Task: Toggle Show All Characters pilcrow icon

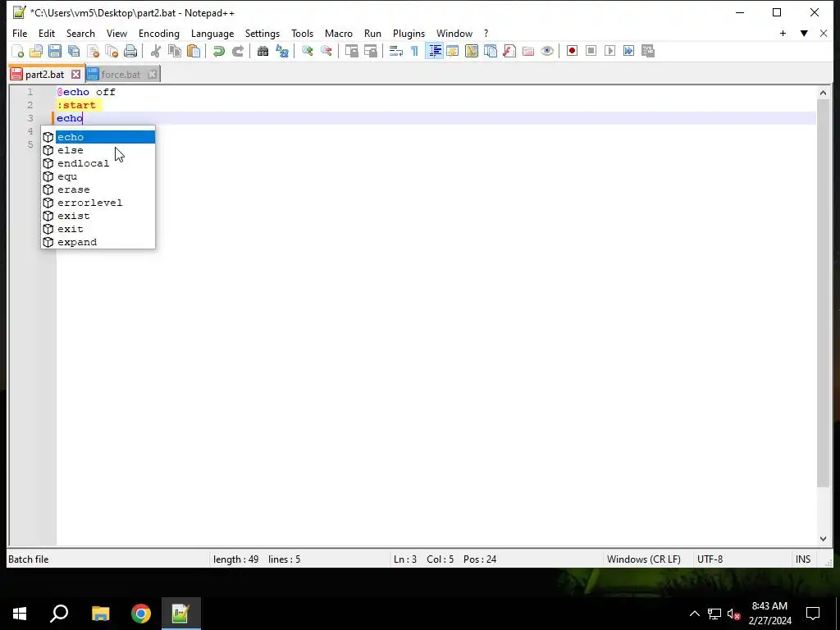Action: 414,51
